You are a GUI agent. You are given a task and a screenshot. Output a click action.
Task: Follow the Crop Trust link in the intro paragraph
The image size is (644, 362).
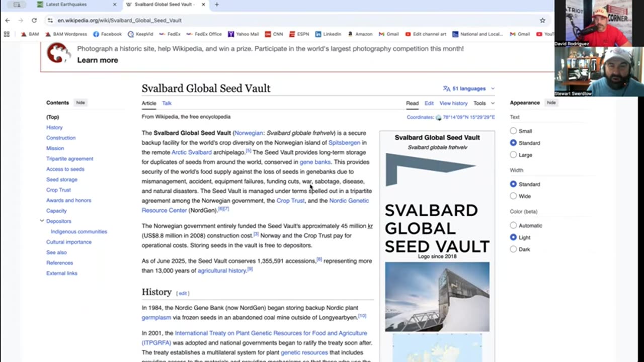pyautogui.click(x=290, y=201)
